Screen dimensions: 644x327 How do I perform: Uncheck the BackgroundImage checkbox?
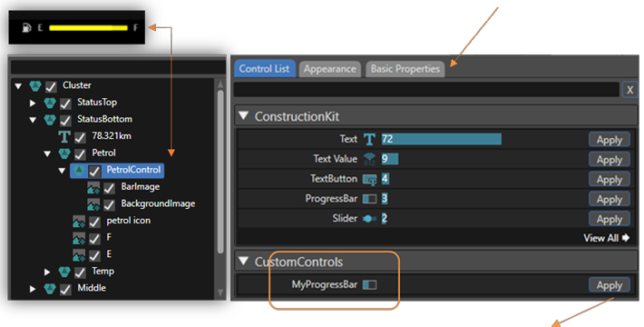(x=109, y=204)
